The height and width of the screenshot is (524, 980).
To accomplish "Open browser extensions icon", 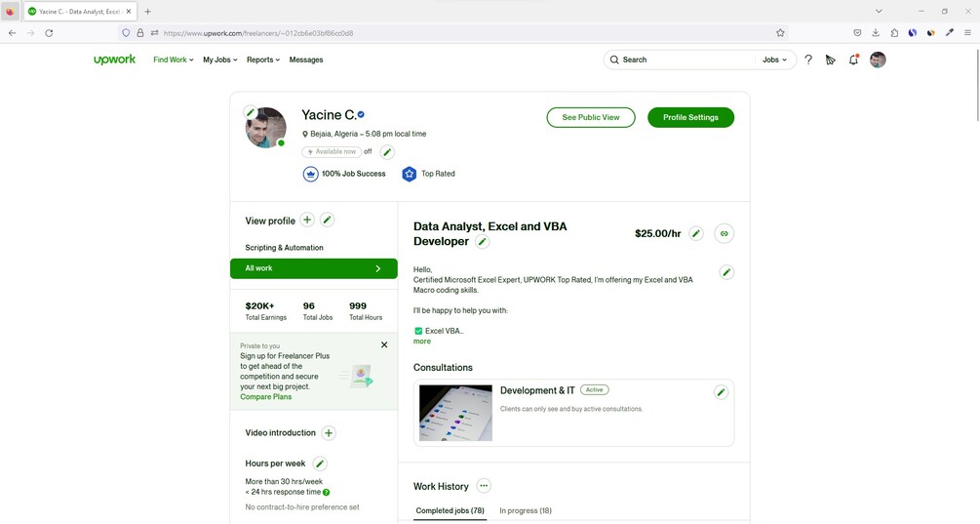I will 894,33.
